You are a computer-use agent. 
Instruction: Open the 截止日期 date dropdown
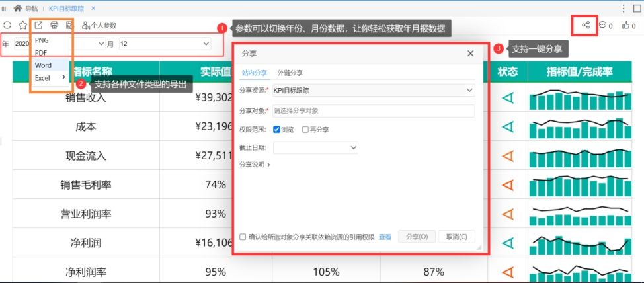(315, 148)
